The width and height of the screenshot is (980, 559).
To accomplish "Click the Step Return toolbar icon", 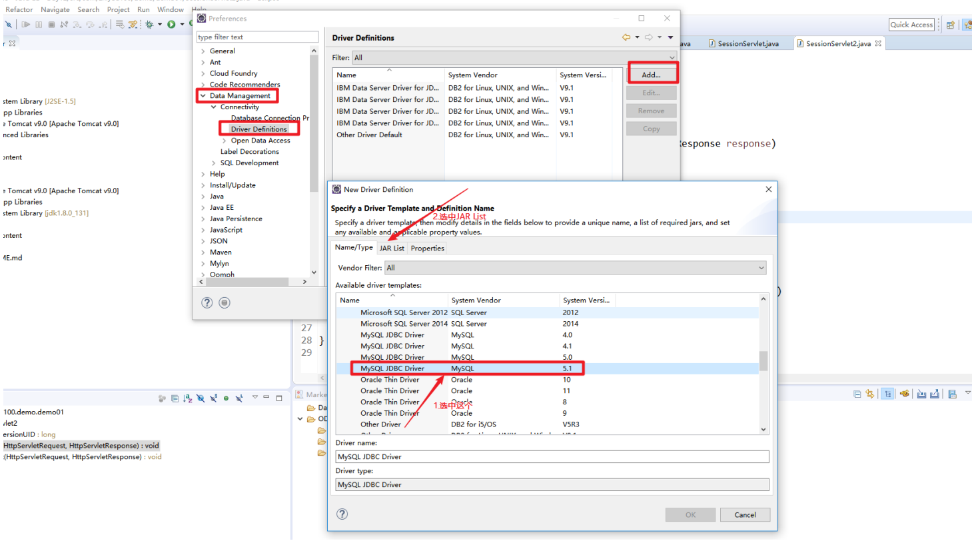I will pos(103,25).
